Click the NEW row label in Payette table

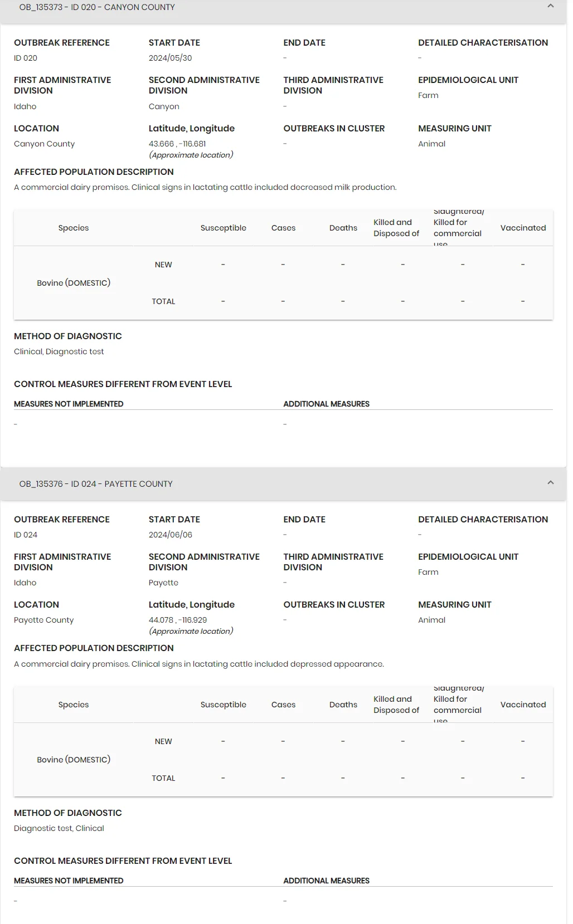tap(163, 741)
